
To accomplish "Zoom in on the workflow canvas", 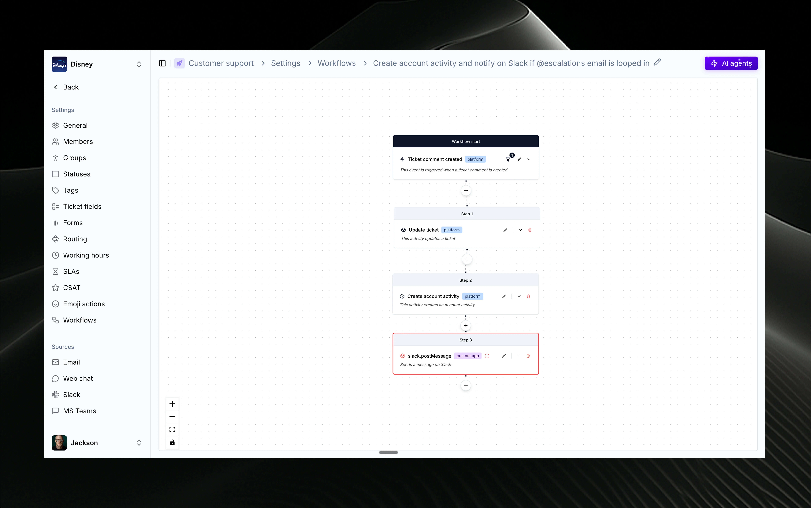I will click(172, 404).
